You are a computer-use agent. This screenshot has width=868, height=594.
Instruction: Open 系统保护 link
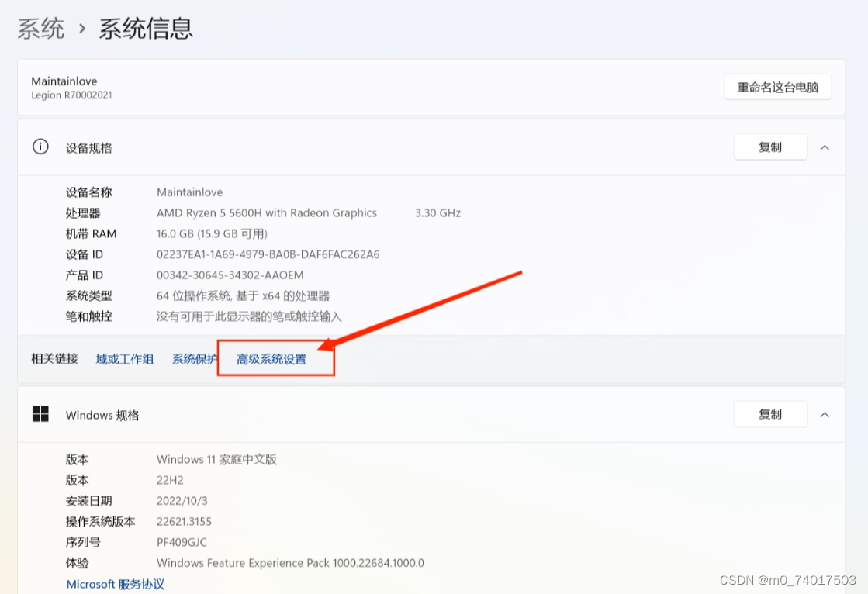[x=194, y=359]
